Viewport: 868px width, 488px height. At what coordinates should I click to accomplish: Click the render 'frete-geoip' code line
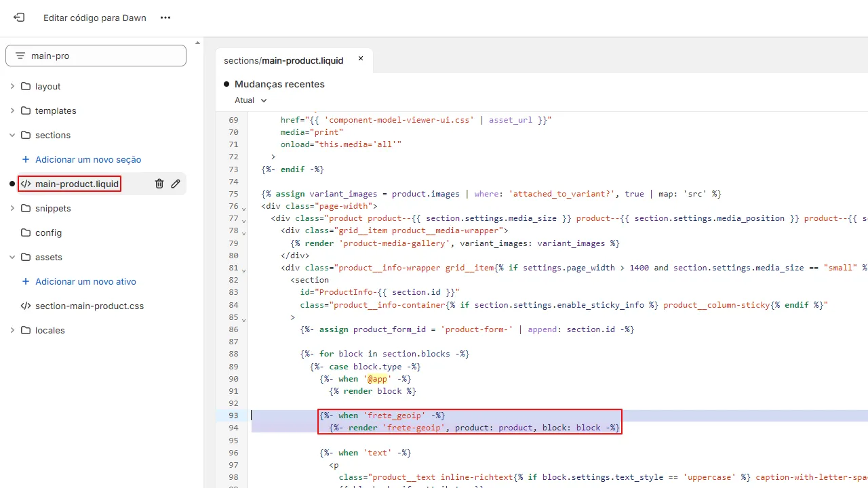[x=475, y=428]
